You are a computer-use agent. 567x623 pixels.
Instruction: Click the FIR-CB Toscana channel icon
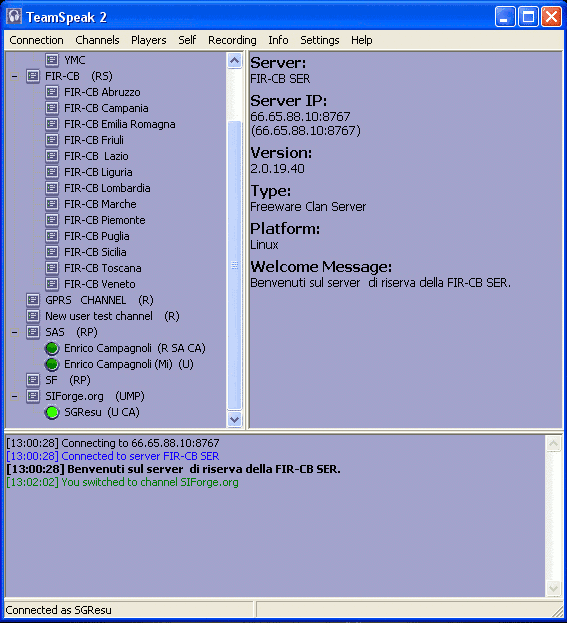click(x=52, y=268)
